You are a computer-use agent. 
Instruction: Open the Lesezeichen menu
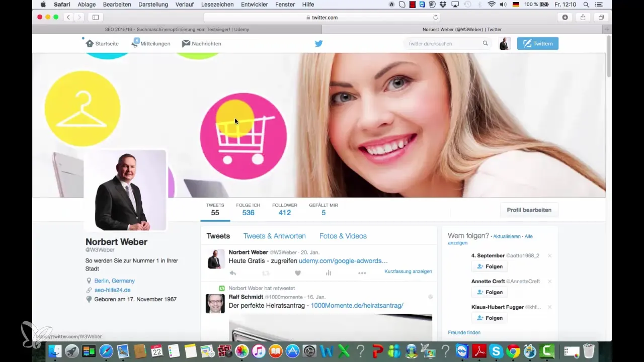tap(217, 5)
